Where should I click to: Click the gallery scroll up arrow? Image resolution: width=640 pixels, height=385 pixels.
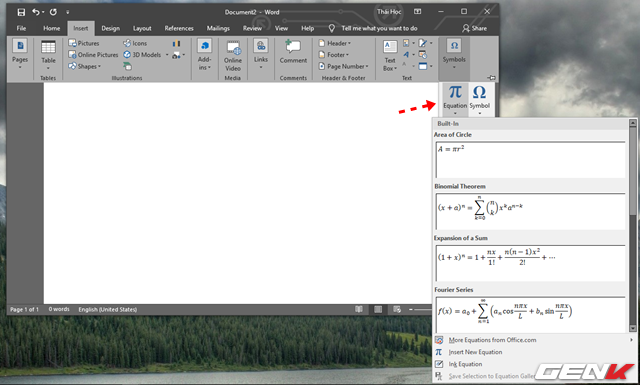click(632, 123)
